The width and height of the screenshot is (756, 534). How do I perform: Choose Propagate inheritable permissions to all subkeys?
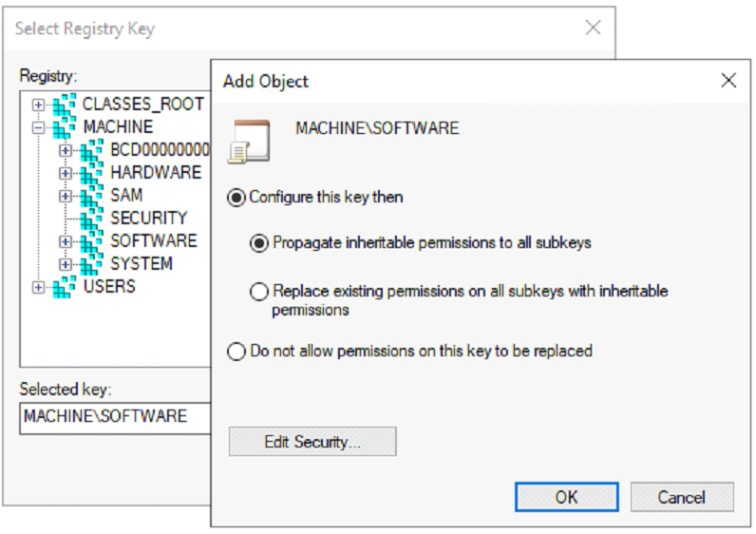(x=259, y=243)
